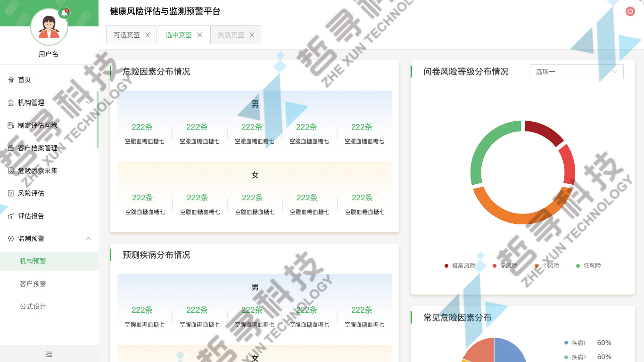The width and height of the screenshot is (644, 362).
Task: Click the 预测疾病分布情况 heading
Action: 156,255
